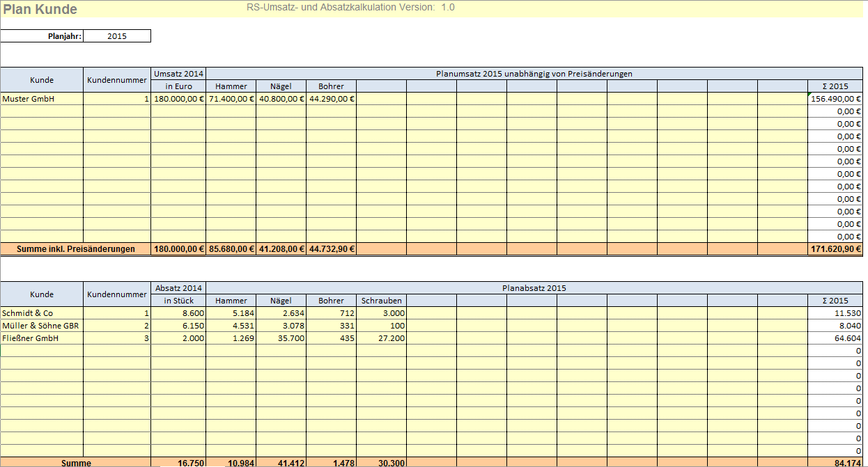Select the Schmidt & Co customer cell
868x467 pixels.
[42, 313]
